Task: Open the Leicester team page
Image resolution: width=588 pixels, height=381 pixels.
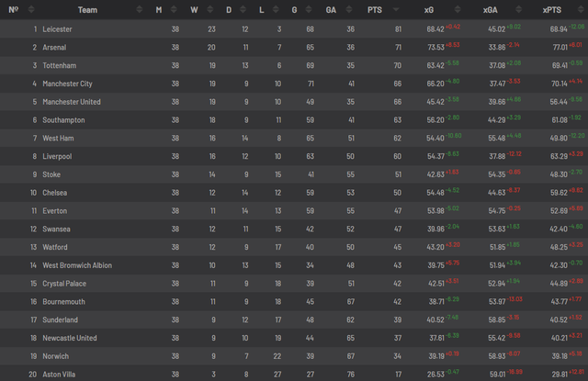Action: coord(57,29)
